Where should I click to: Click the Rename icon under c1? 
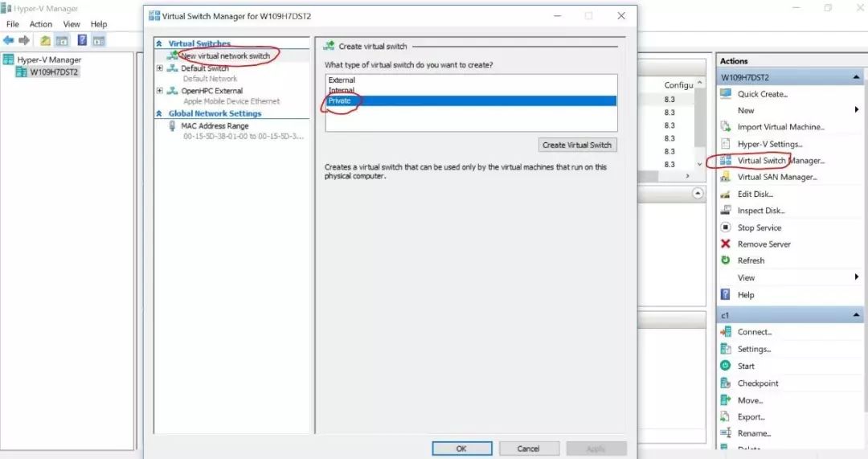click(x=725, y=433)
